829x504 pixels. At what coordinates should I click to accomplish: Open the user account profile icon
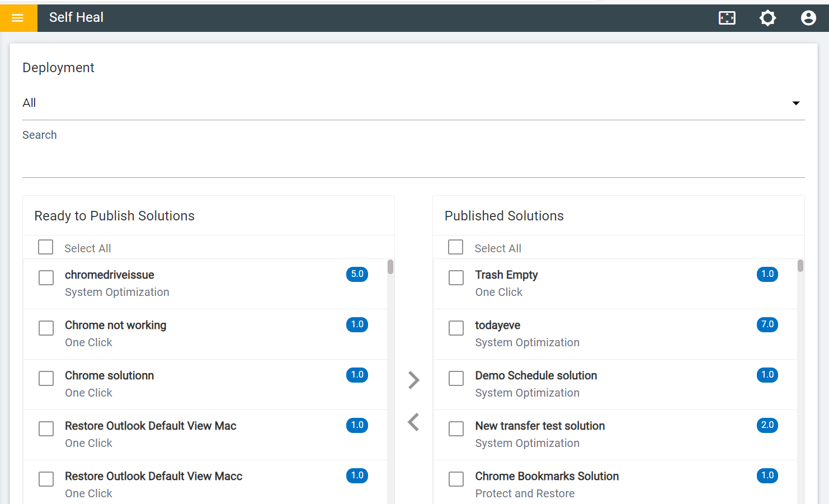(808, 18)
